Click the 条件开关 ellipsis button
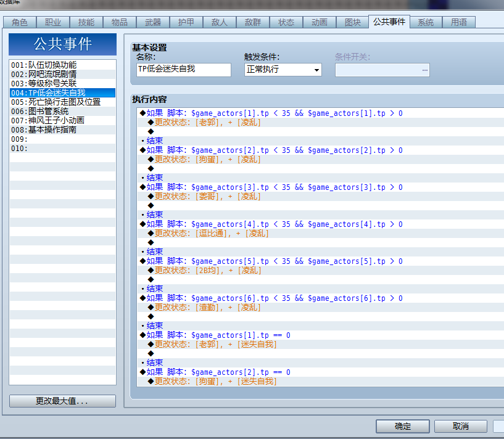This screenshot has height=439, width=504. [424, 70]
